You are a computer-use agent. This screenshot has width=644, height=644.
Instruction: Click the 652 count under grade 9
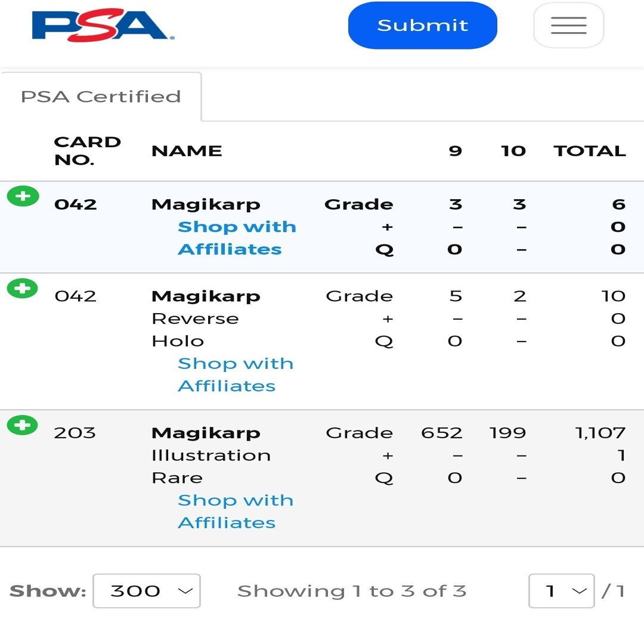442,432
